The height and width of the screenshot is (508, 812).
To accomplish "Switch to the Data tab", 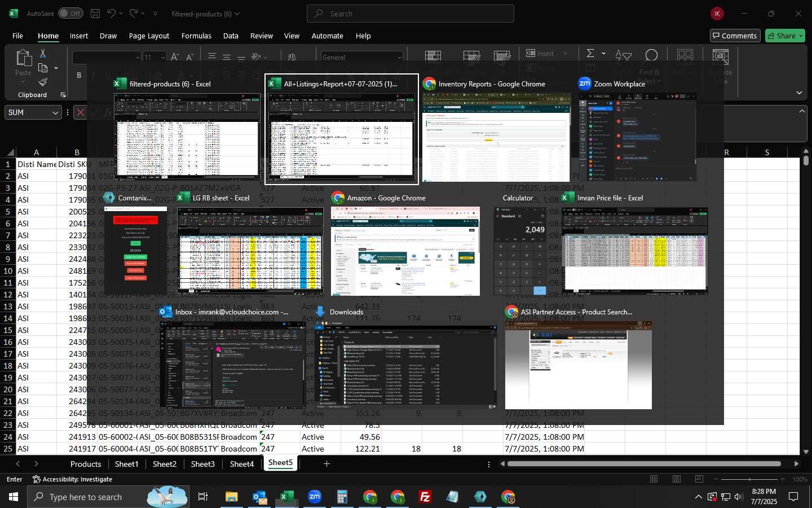I will [x=231, y=36].
